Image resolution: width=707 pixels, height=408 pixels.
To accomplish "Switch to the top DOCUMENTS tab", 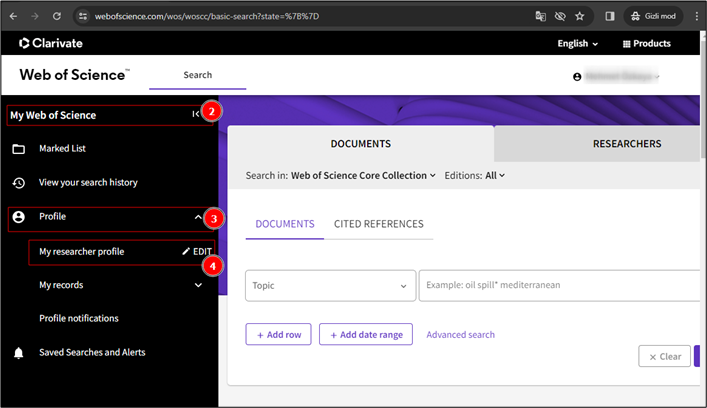I will [361, 144].
